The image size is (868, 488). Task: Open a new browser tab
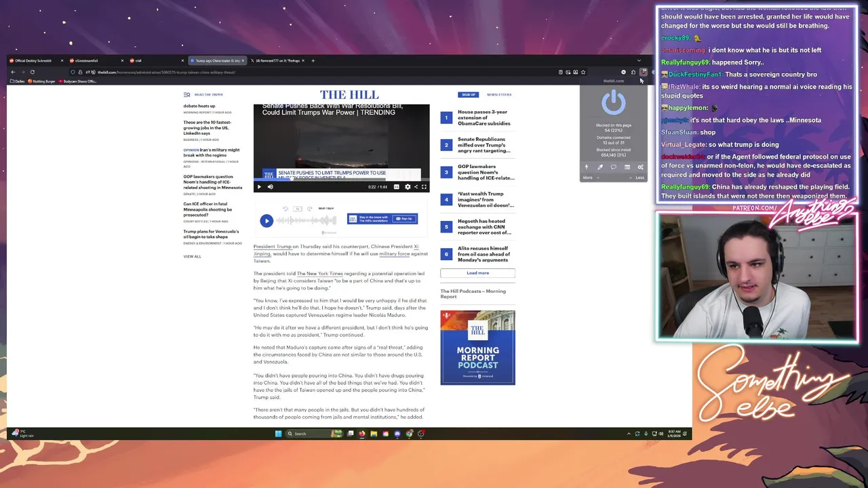313,60
